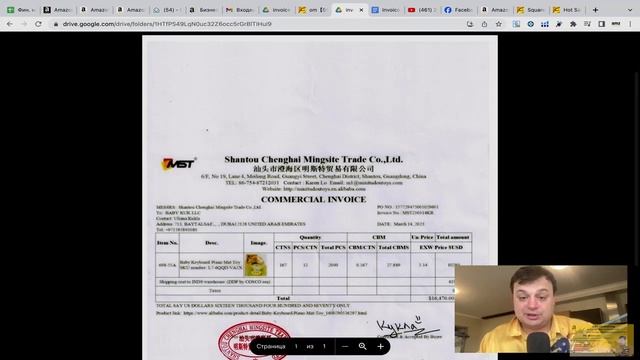Image resolution: width=640 pixels, height=360 pixels.
Task: Reset zoom with the magnifier button
Action: point(362,347)
